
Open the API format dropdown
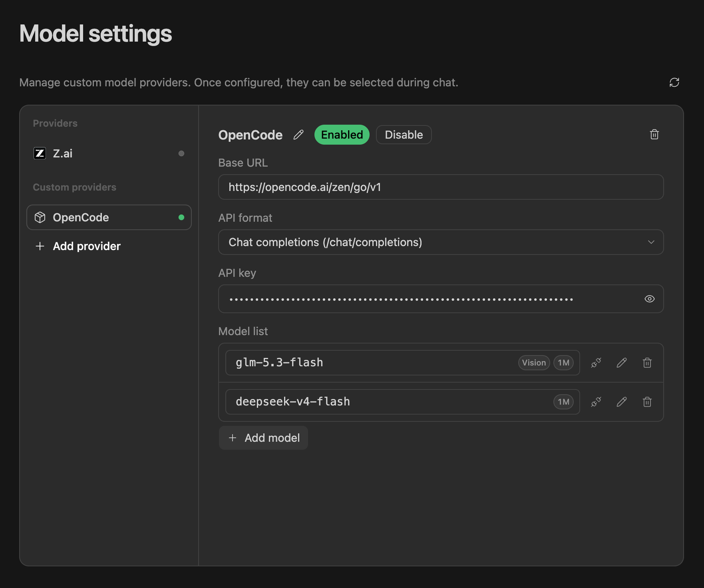pyautogui.click(x=441, y=242)
